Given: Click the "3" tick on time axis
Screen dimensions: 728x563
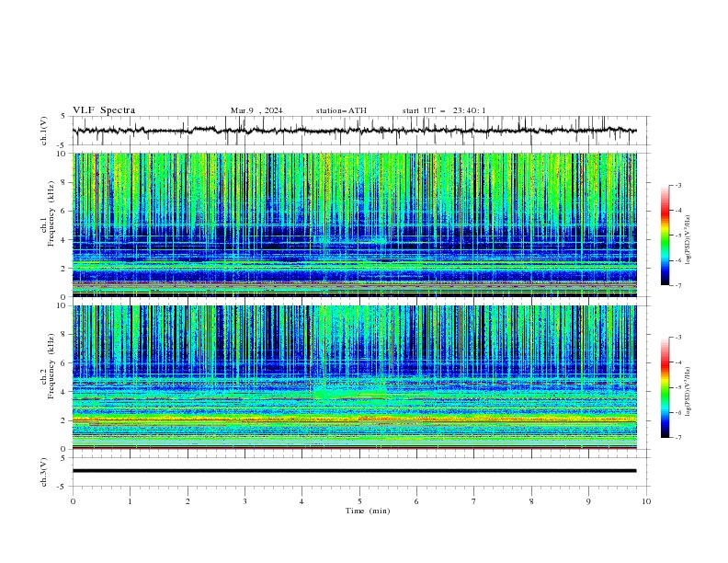Looking at the screenshot, I should 245,501.
